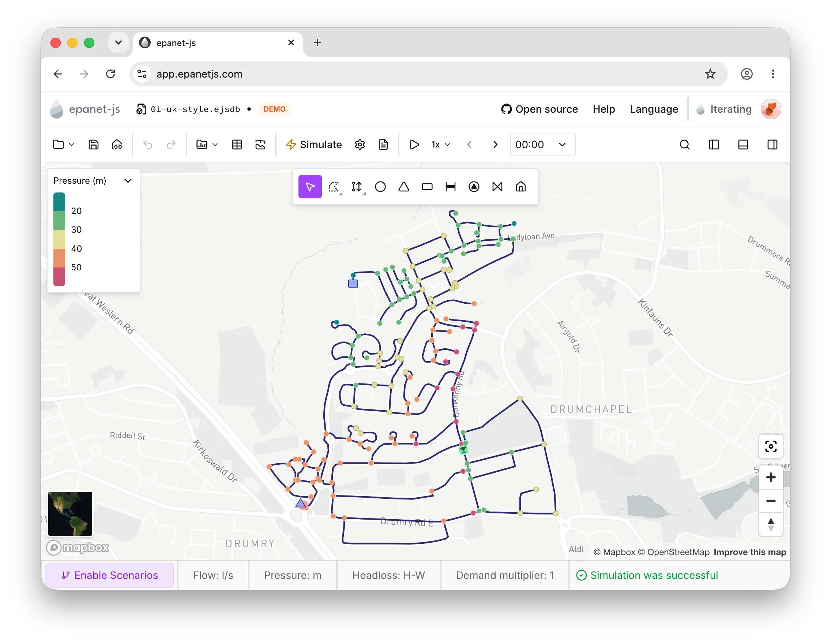
Task: Select the pump drawing tool
Action: 474,187
